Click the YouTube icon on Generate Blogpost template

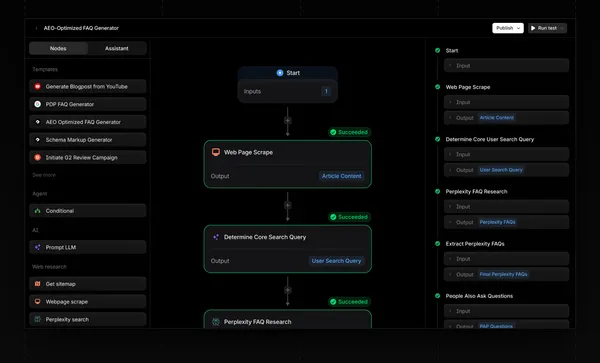tap(38, 86)
